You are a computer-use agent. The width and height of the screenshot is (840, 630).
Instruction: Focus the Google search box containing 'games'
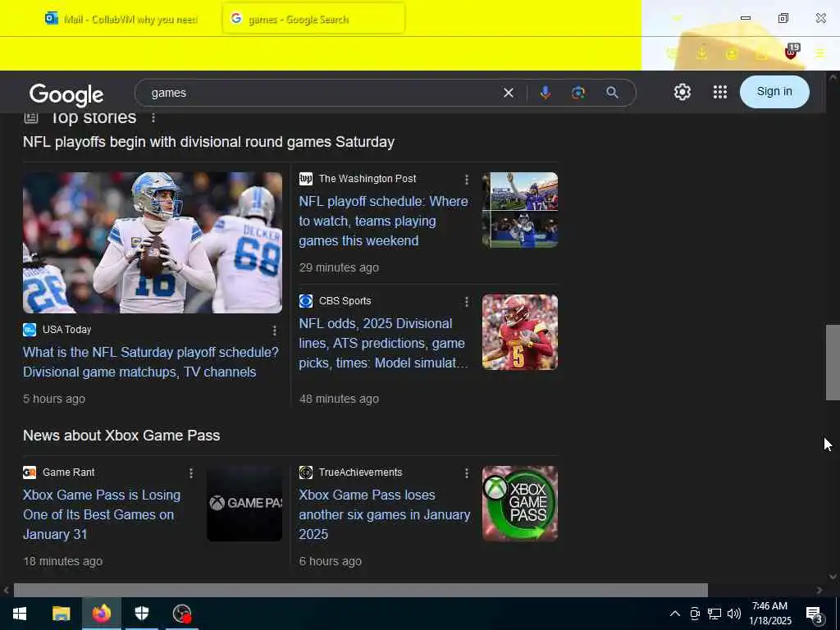(322, 93)
